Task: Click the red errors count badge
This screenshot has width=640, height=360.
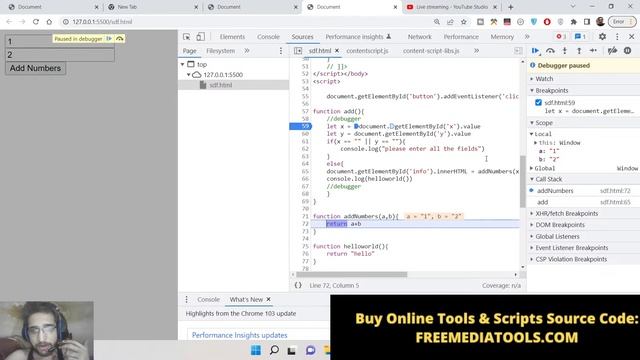Action: point(561,37)
